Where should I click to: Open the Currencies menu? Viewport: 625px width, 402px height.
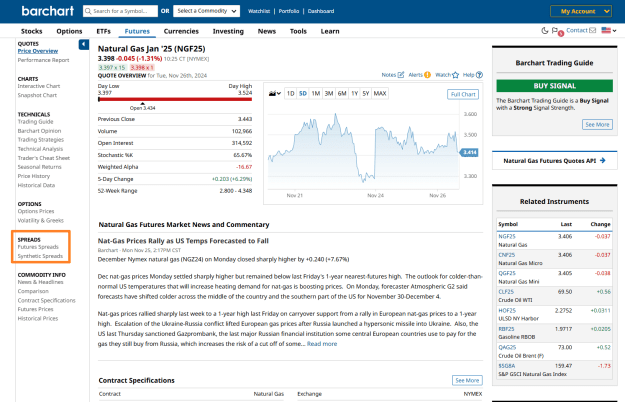pyautogui.click(x=181, y=31)
